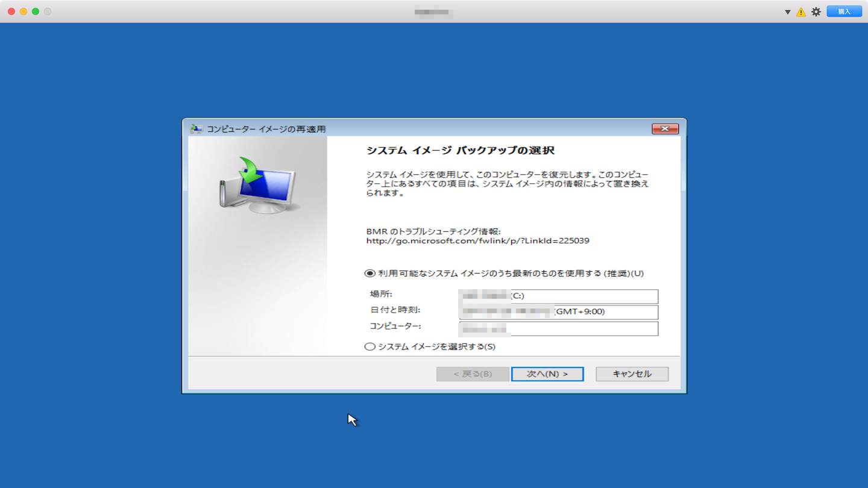This screenshot has width=868, height=488.
Task: Click the コンピューター name field
Action: click(558, 328)
